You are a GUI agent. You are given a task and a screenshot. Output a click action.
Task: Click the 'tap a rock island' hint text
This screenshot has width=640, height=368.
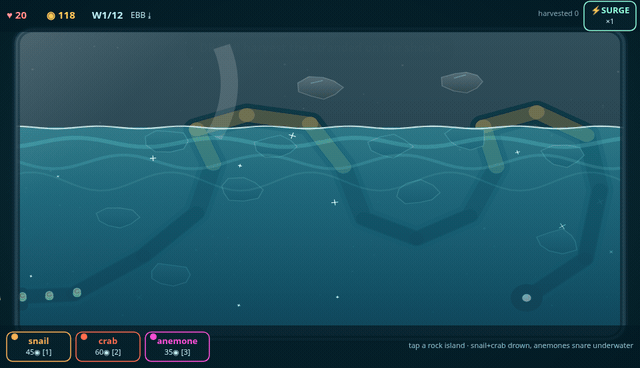click(520, 346)
